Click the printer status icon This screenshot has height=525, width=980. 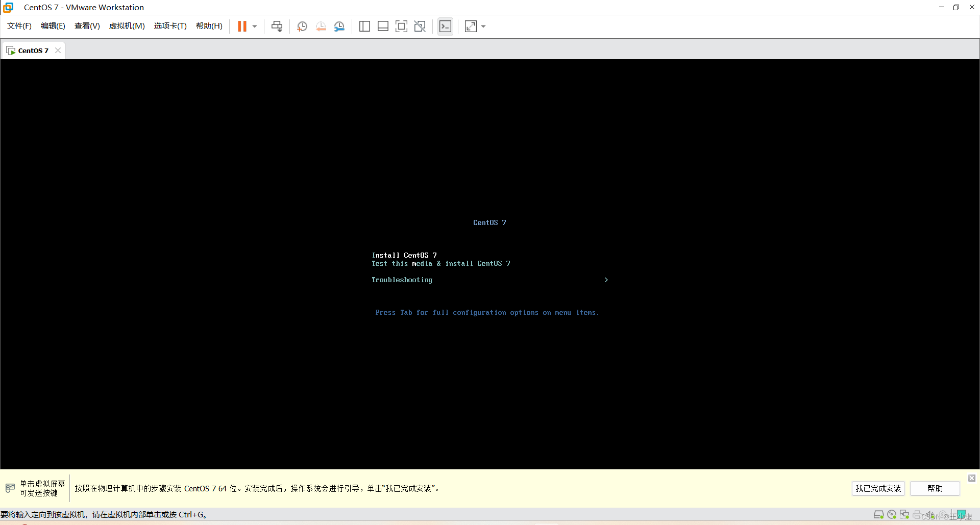pos(917,515)
